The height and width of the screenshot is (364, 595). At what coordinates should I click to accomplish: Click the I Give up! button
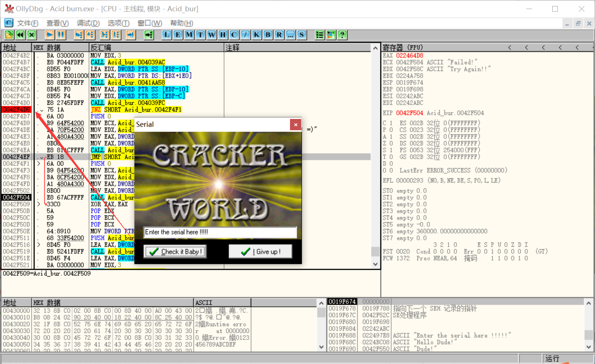click(260, 251)
